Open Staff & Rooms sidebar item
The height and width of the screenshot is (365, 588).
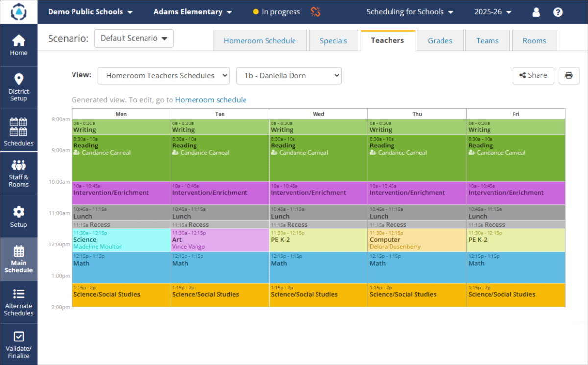[19, 173]
